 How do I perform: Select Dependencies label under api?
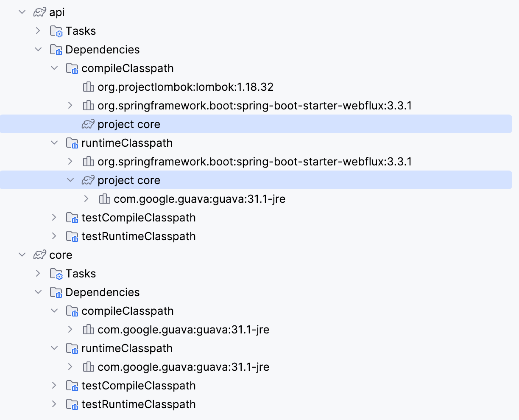click(102, 50)
